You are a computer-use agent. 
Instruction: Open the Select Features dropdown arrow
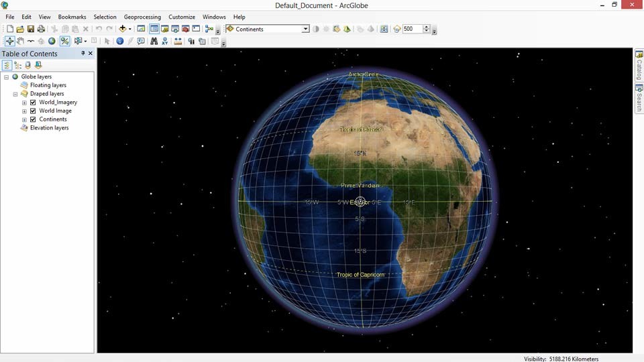point(85,41)
